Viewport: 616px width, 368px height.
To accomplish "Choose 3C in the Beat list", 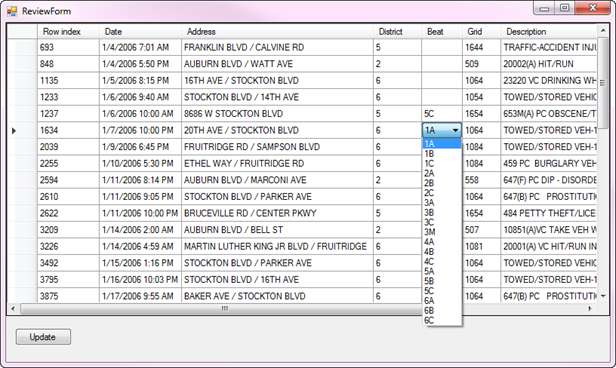I will (442, 222).
